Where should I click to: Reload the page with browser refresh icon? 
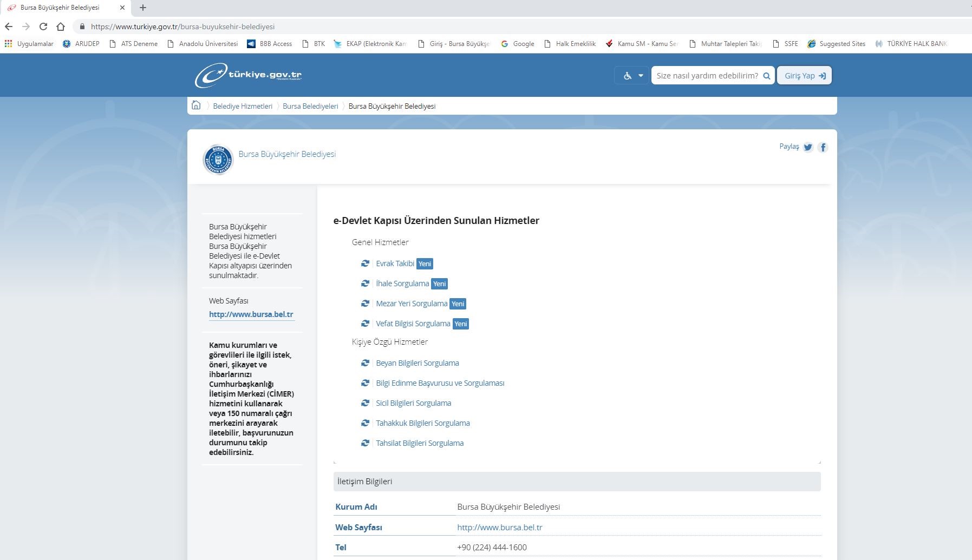[x=43, y=27]
